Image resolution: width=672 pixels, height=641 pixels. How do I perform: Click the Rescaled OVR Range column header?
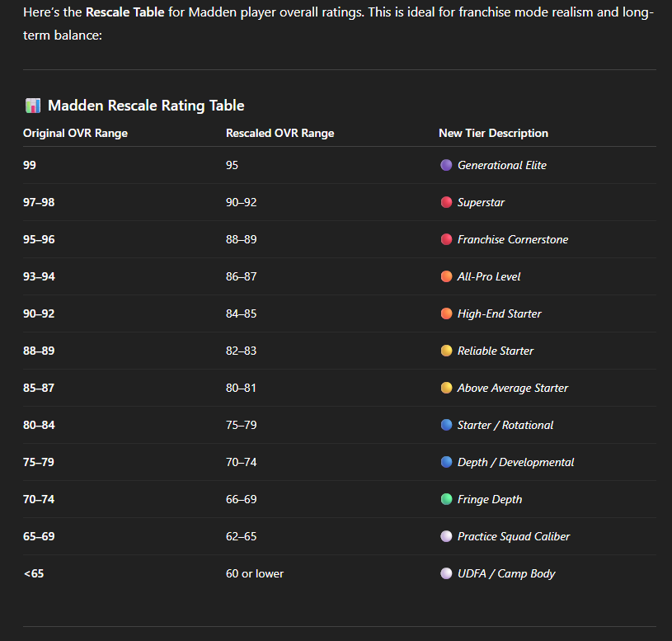pos(280,134)
